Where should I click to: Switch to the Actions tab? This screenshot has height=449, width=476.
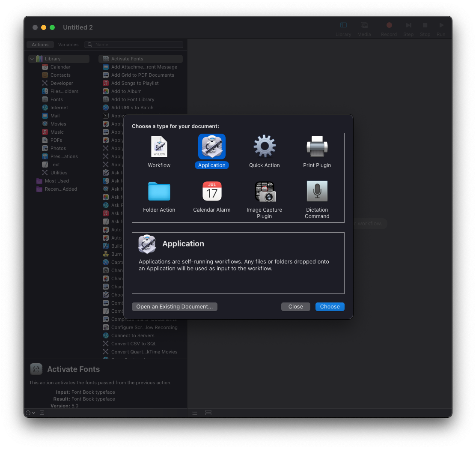pyautogui.click(x=40, y=45)
